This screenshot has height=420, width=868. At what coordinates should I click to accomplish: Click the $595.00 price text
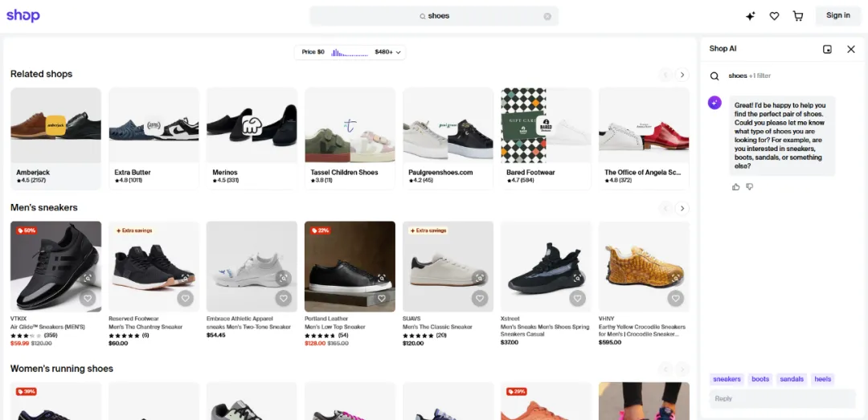point(610,343)
